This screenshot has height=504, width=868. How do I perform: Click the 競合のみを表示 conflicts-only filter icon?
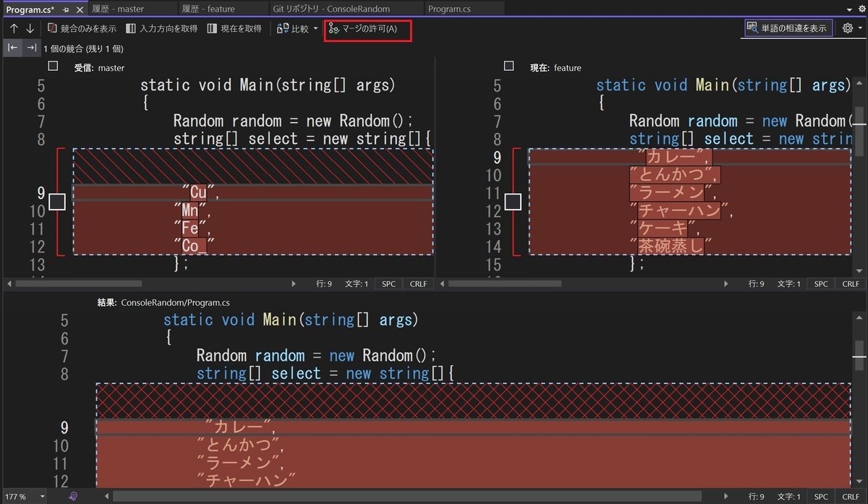click(x=52, y=27)
